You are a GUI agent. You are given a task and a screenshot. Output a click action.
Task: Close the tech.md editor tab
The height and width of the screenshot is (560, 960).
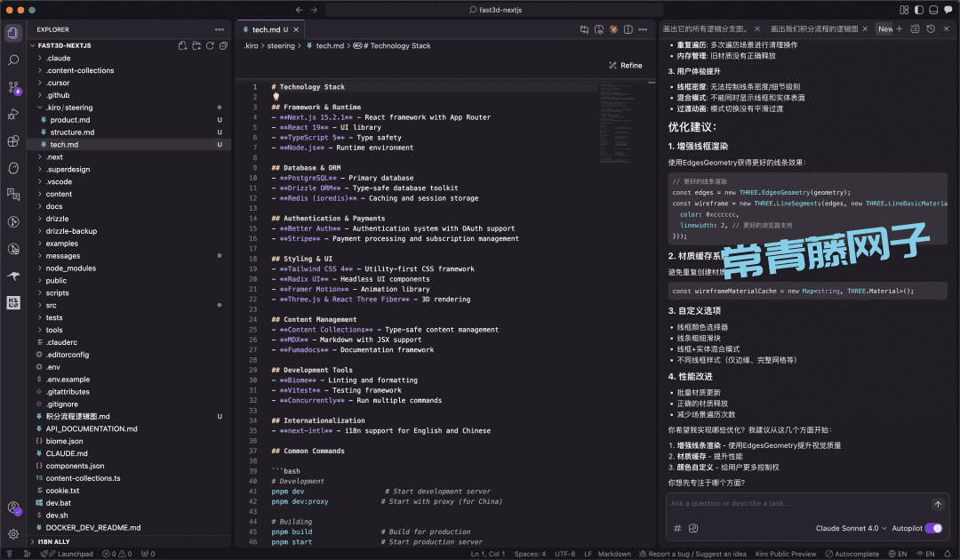point(296,29)
